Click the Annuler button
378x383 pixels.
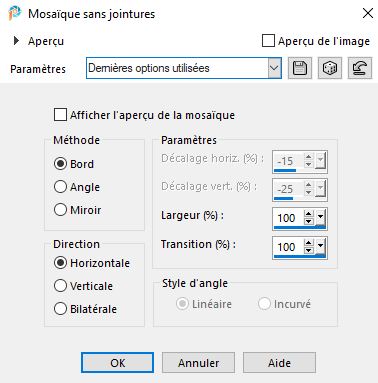(x=198, y=362)
